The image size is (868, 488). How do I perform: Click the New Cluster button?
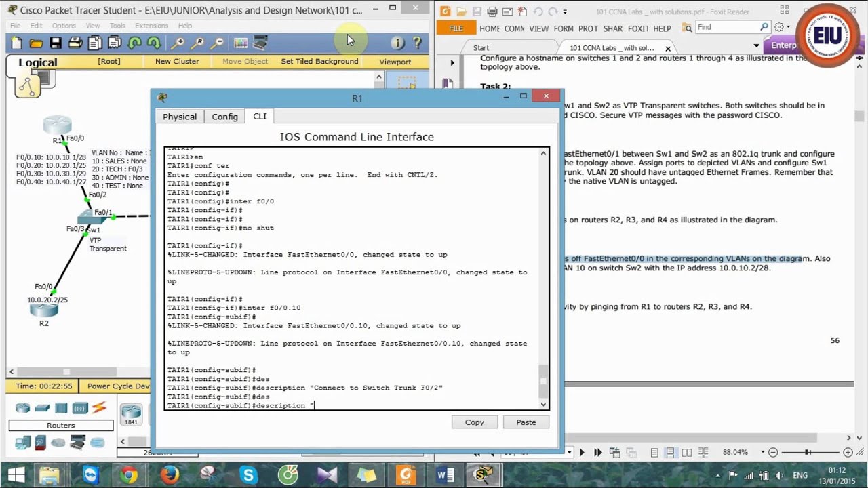[177, 61]
